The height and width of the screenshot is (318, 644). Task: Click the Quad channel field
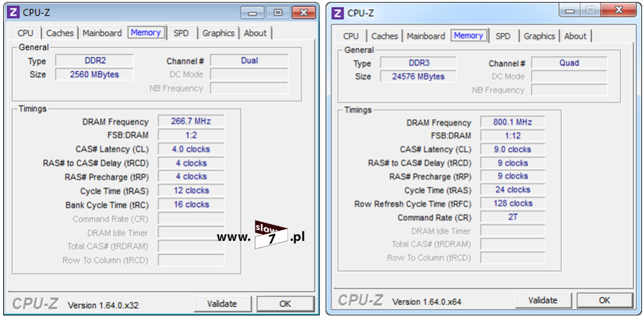point(569,63)
